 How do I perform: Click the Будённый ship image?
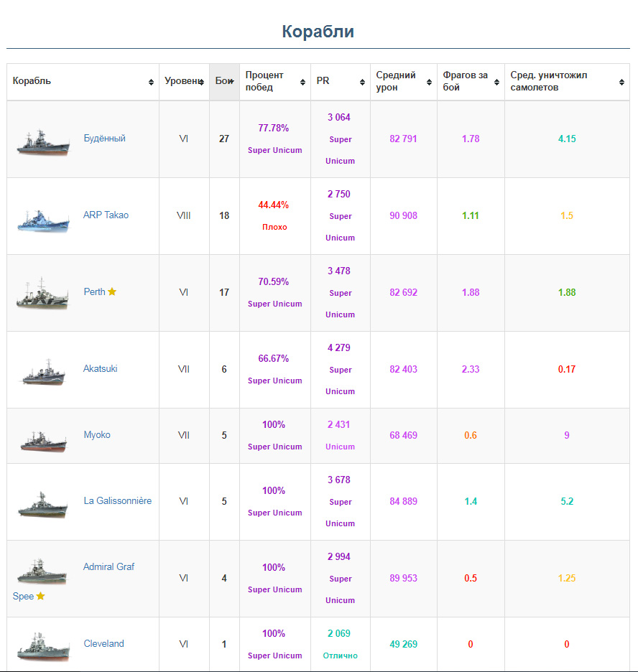[43, 142]
